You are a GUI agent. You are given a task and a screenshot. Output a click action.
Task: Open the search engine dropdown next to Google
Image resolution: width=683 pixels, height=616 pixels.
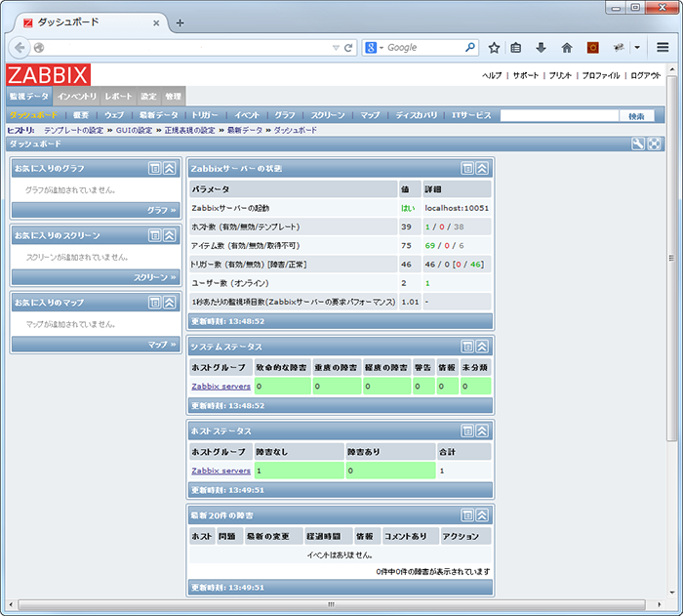tap(376, 47)
